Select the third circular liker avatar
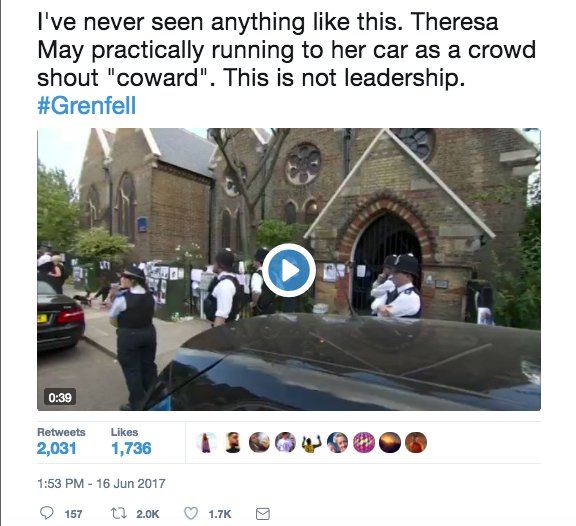576x526 pixels. pyautogui.click(x=259, y=442)
